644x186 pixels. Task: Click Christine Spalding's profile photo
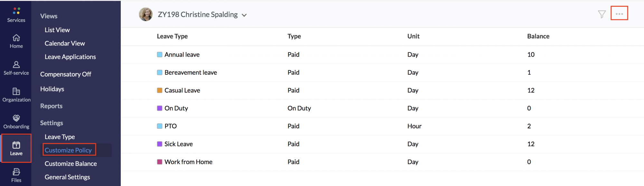(x=146, y=14)
